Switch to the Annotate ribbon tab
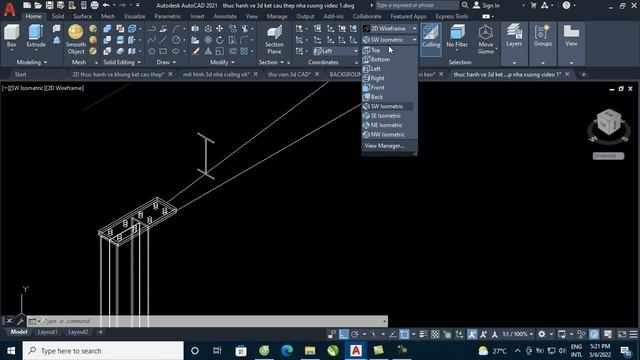The width and height of the screenshot is (640, 360). point(225,16)
